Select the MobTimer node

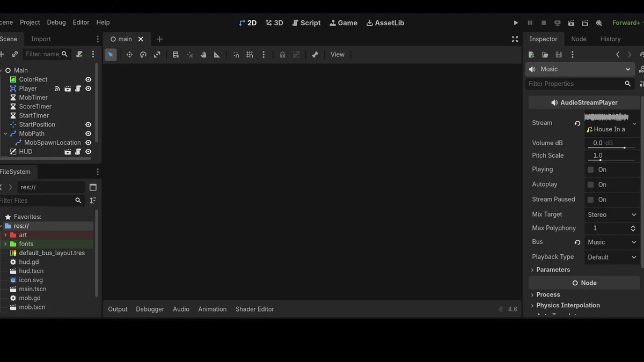coord(33,98)
